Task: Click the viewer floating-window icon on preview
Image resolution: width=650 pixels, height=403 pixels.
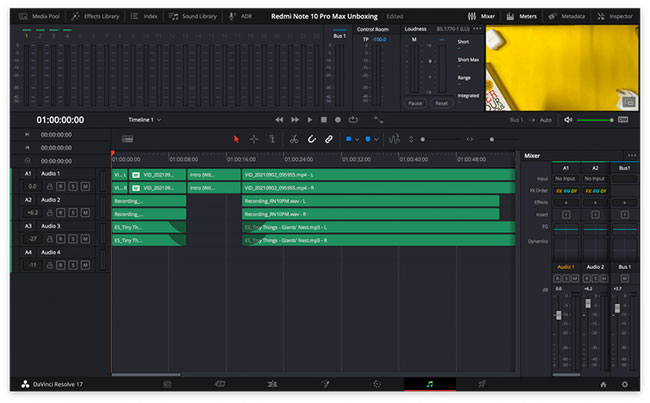Action: click(x=629, y=102)
